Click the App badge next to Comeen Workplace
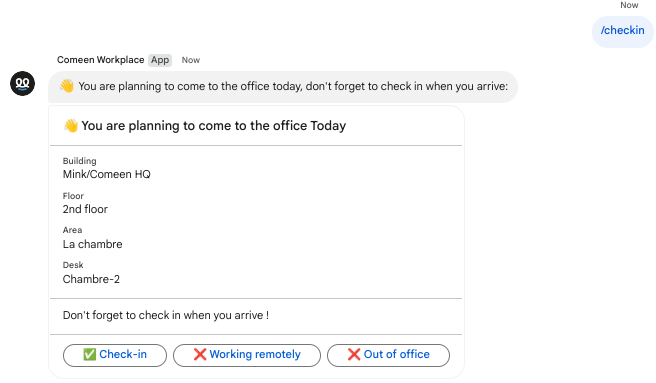 (160, 60)
